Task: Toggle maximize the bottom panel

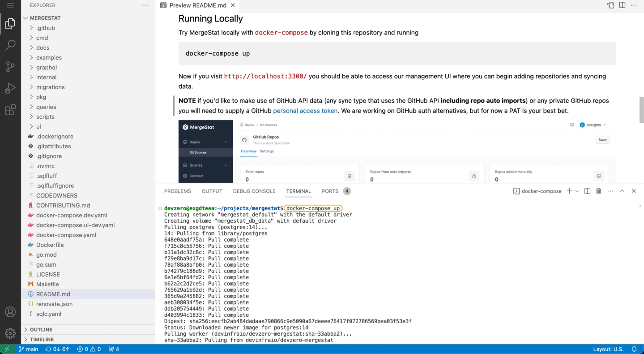Action: [x=622, y=191]
